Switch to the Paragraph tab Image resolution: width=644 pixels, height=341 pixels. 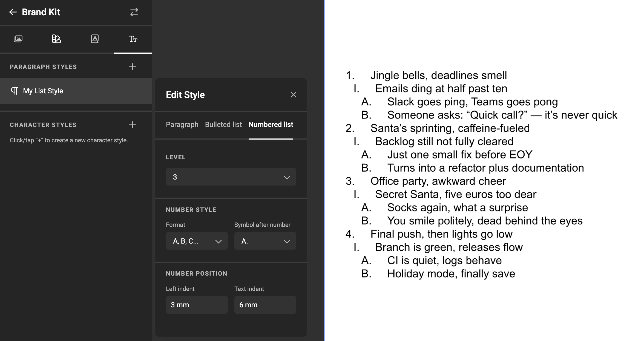(182, 125)
